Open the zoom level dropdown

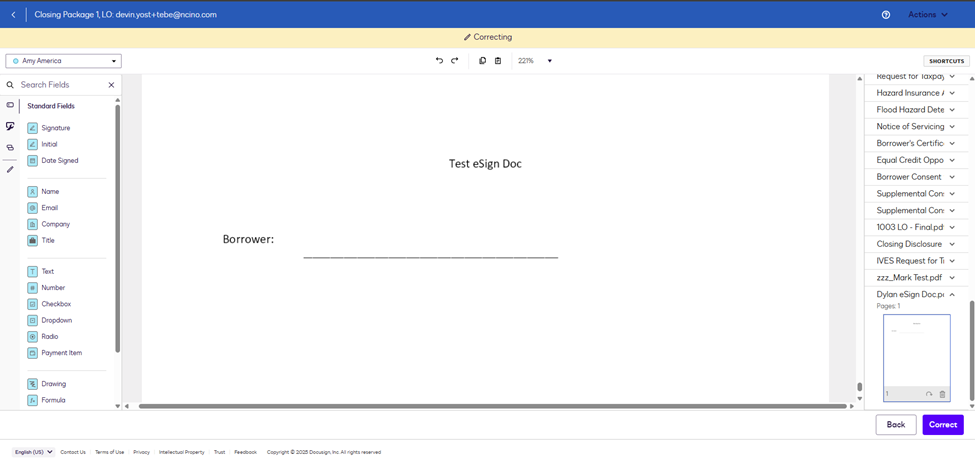[x=549, y=61]
